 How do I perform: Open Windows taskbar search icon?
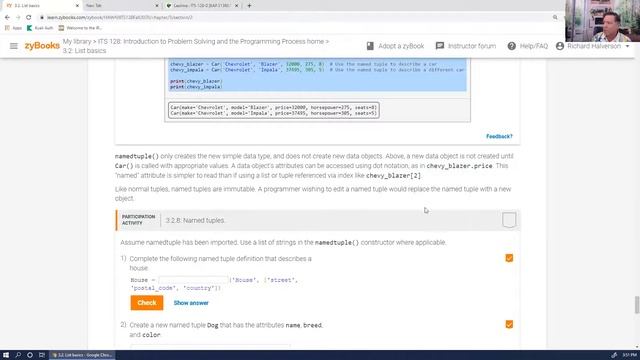tap(18, 355)
